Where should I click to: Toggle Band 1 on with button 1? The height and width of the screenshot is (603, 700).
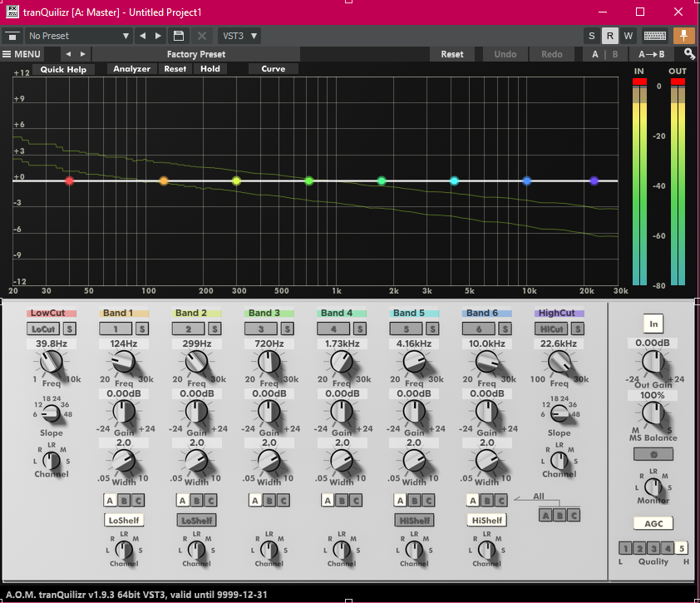(x=116, y=329)
